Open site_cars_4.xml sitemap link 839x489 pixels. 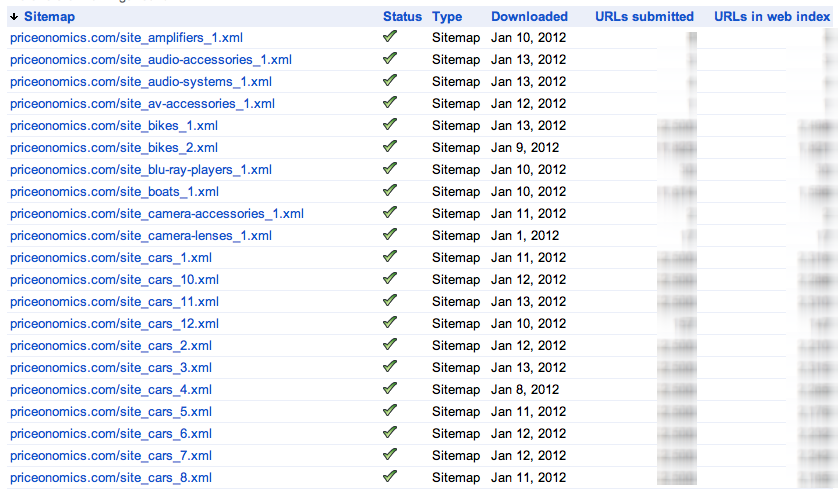pyautogui.click(x=111, y=389)
